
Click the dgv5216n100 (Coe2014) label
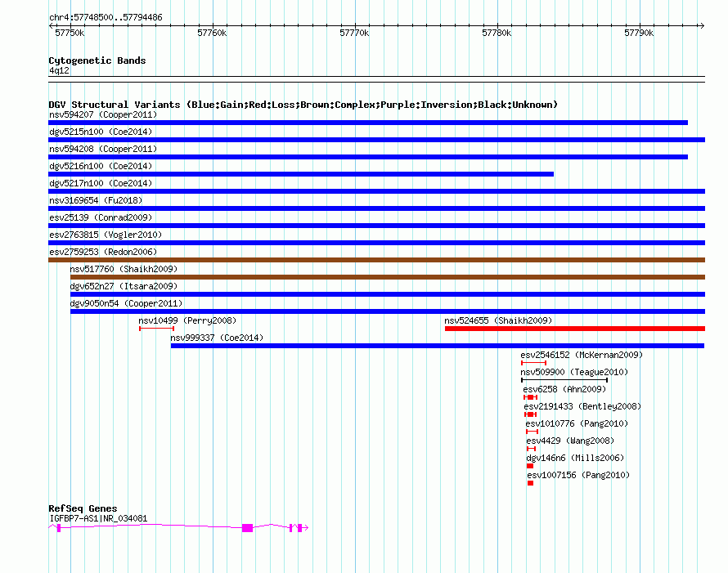tap(101, 166)
